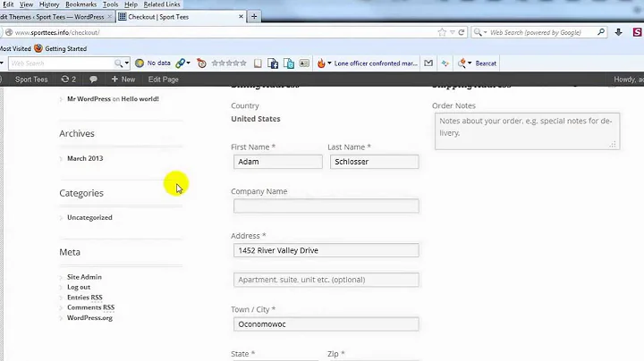Open the Lone officer confronted news headline

point(376,63)
